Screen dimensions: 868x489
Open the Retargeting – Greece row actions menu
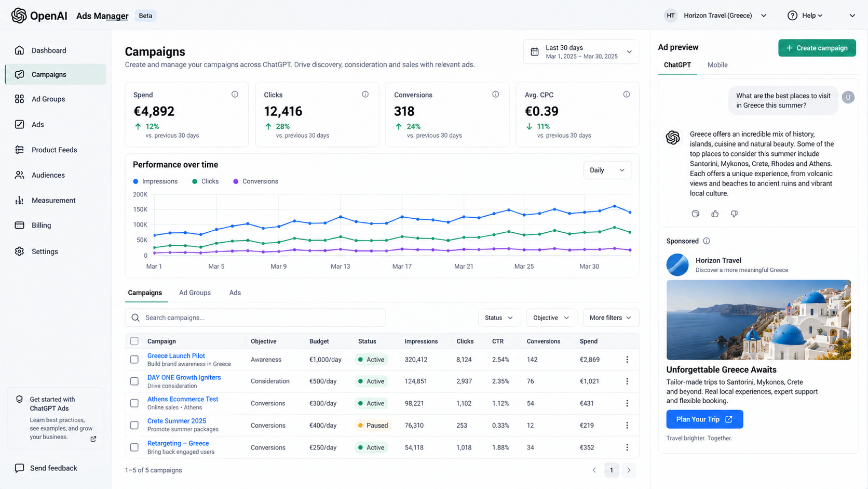coord(627,447)
